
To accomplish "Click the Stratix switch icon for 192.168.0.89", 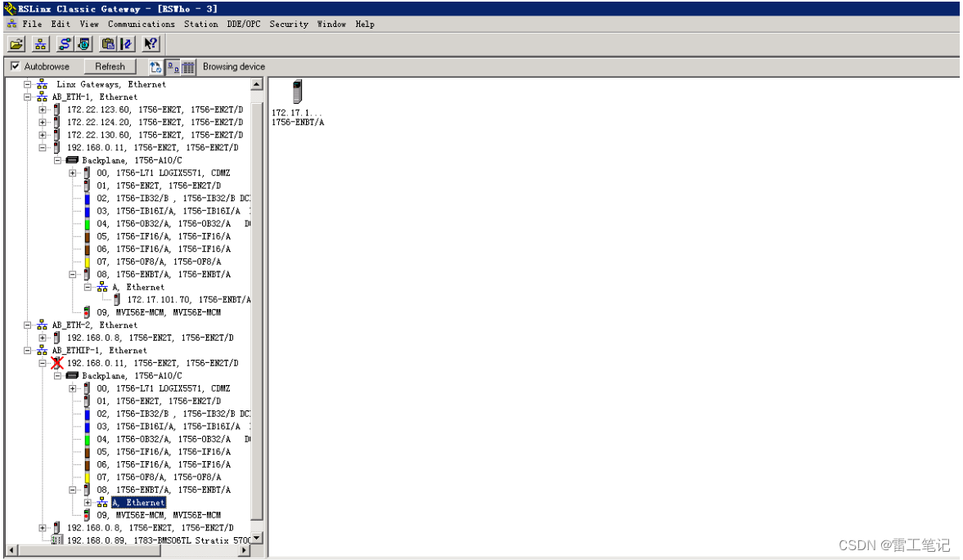I will click(x=57, y=540).
